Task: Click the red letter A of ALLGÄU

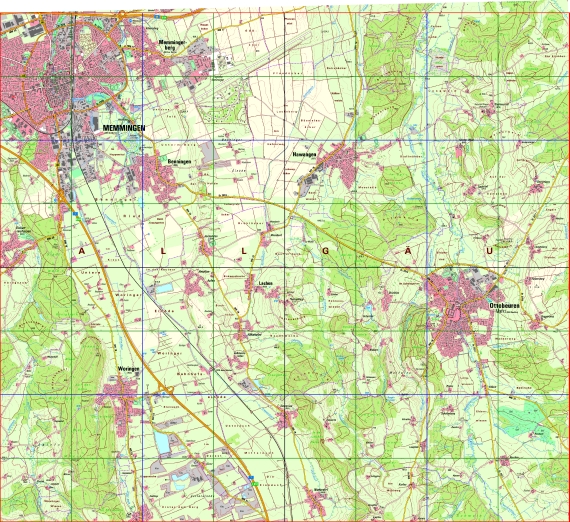Action: [82, 251]
